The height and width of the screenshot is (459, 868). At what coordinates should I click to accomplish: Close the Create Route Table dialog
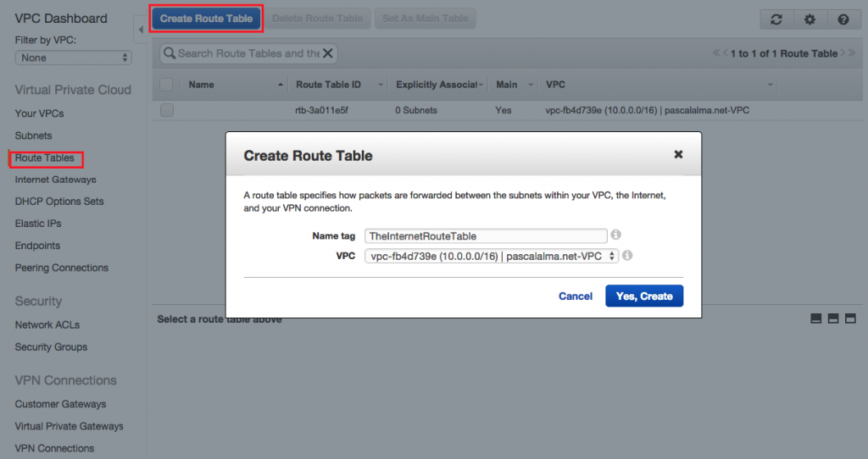678,154
